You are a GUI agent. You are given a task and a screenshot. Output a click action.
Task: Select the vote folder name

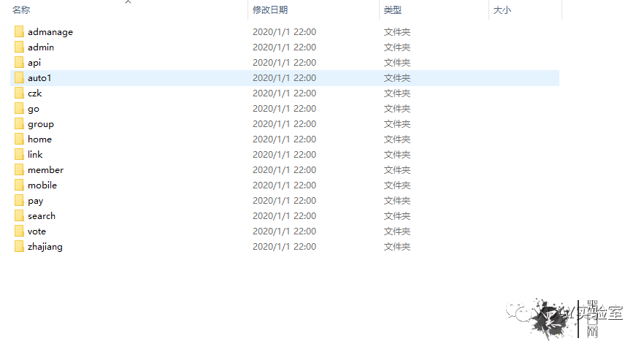tap(37, 231)
